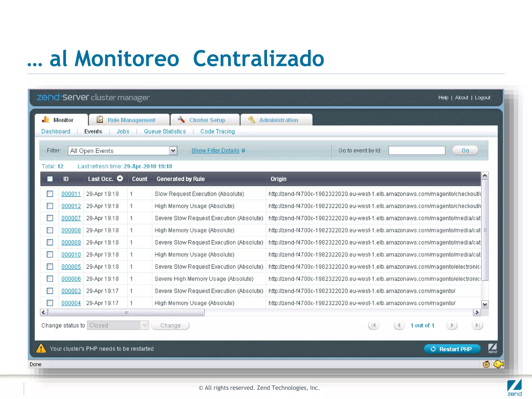Open event 000011 link

(x=71, y=194)
